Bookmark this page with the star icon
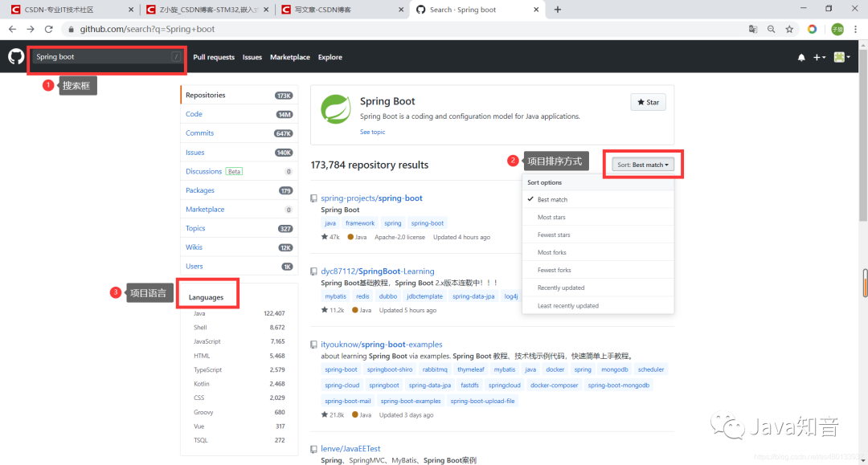 (789, 29)
